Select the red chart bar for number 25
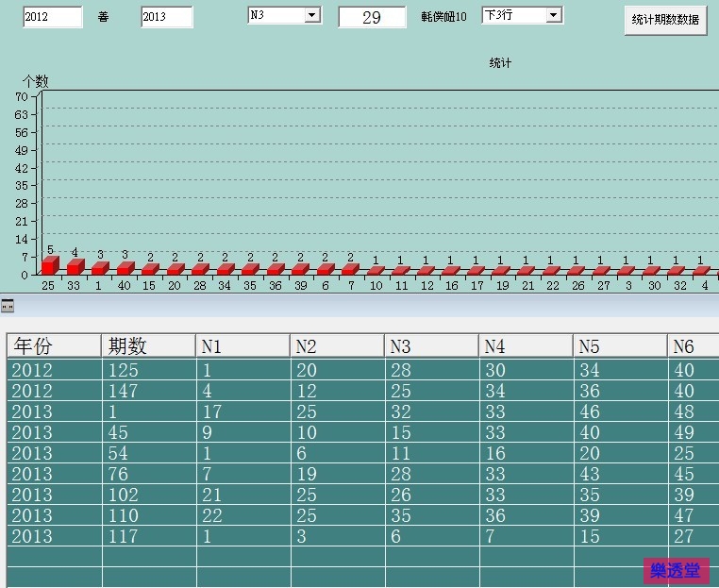 coord(49,266)
